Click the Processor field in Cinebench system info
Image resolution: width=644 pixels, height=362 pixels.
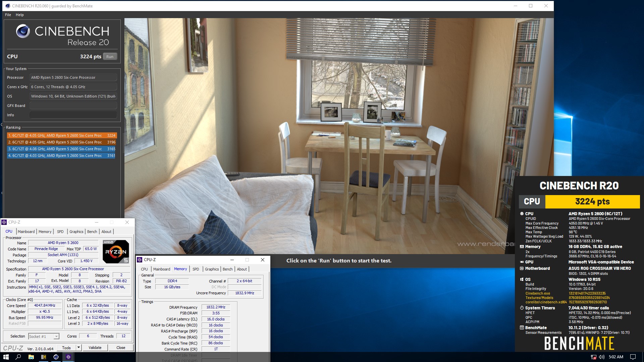(73, 77)
